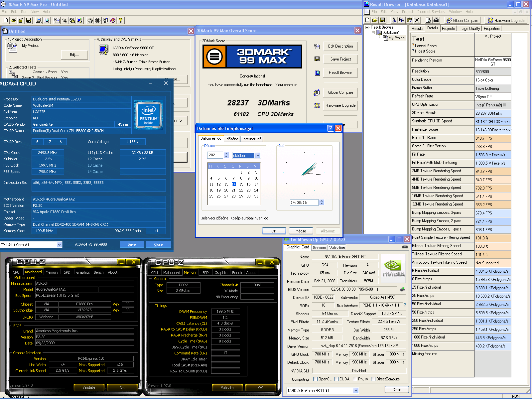Collapse the Database1 tree node
Screen dimensions: 532x399
(373, 33)
